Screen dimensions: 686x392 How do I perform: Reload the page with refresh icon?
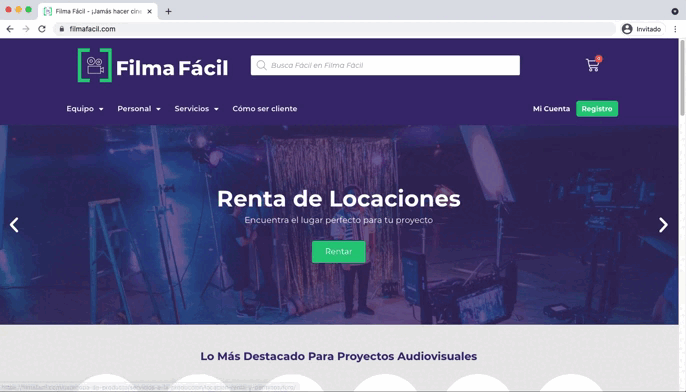click(42, 29)
